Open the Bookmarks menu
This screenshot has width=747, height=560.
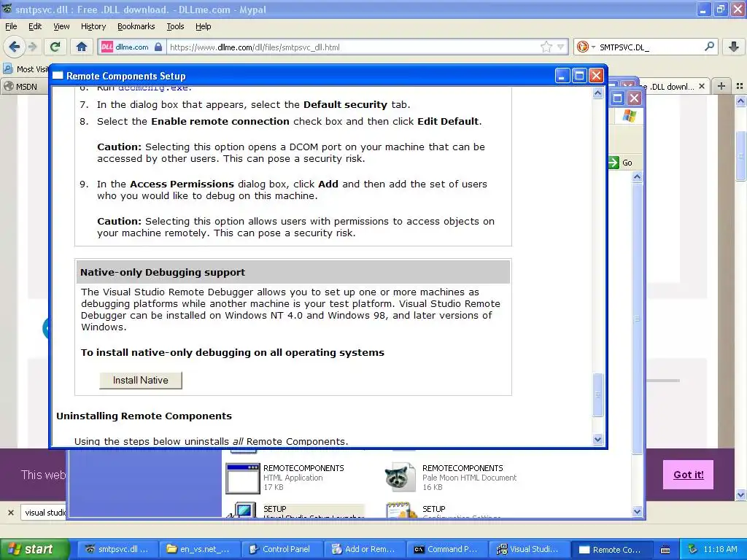click(x=136, y=26)
